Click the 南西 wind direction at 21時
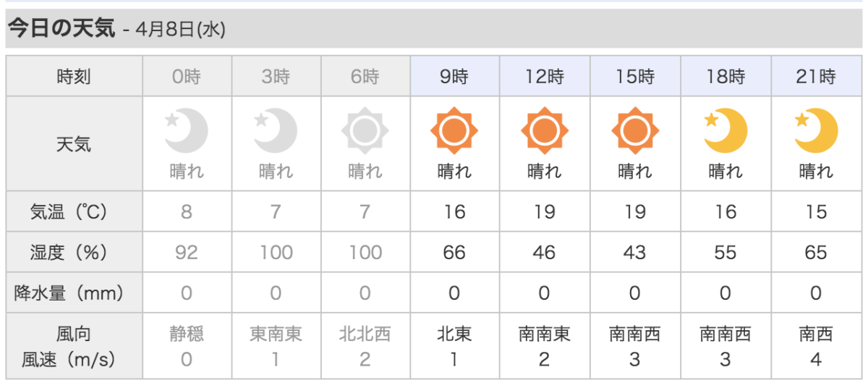The width and height of the screenshot is (868, 383). point(816,334)
